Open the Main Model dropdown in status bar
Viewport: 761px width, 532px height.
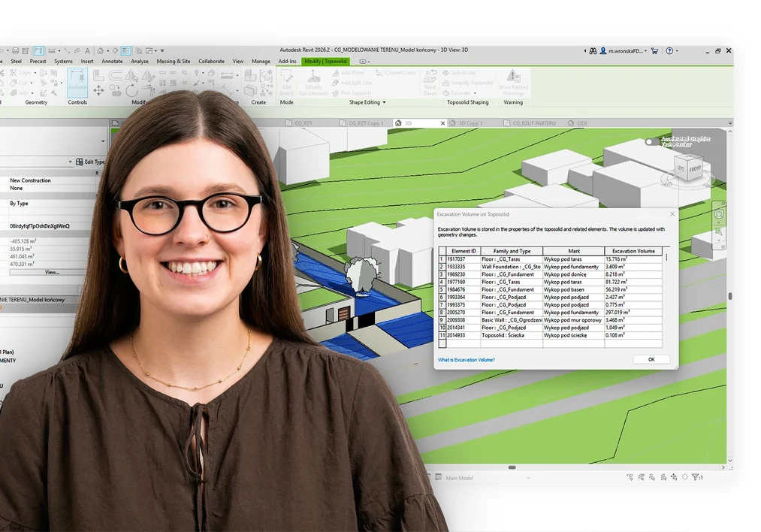click(x=529, y=478)
